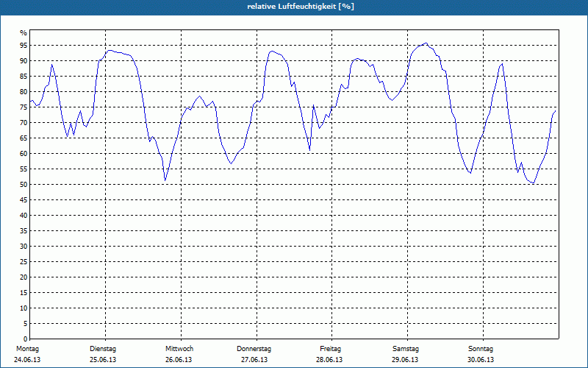Click the Sunday humidity minimum near 50%
Image resolution: width=588 pixels, height=368 pixels.
pyautogui.click(x=534, y=183)
